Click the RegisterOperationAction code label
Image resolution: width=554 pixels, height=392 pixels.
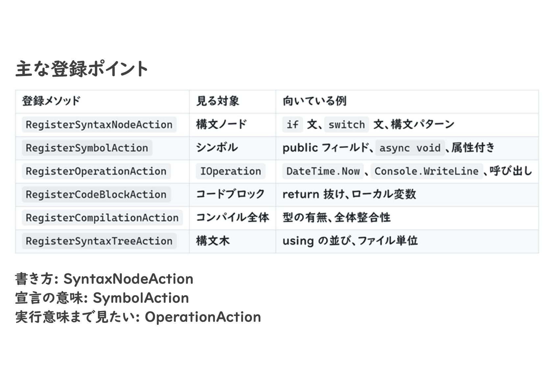96,171
